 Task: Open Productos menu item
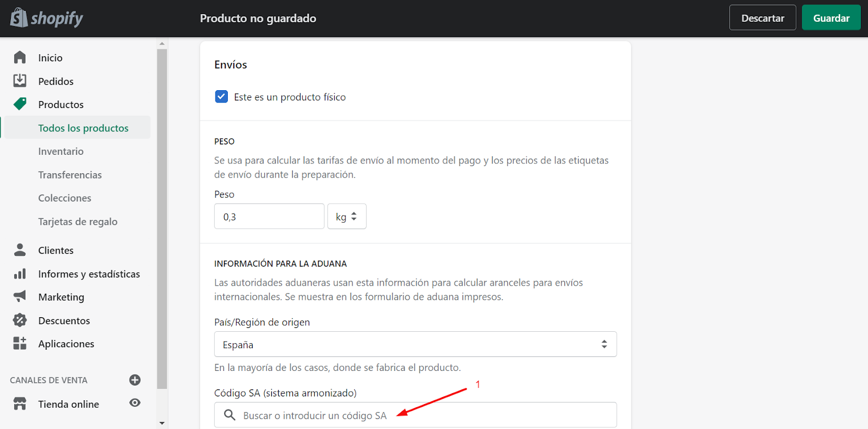coord(61,104)
